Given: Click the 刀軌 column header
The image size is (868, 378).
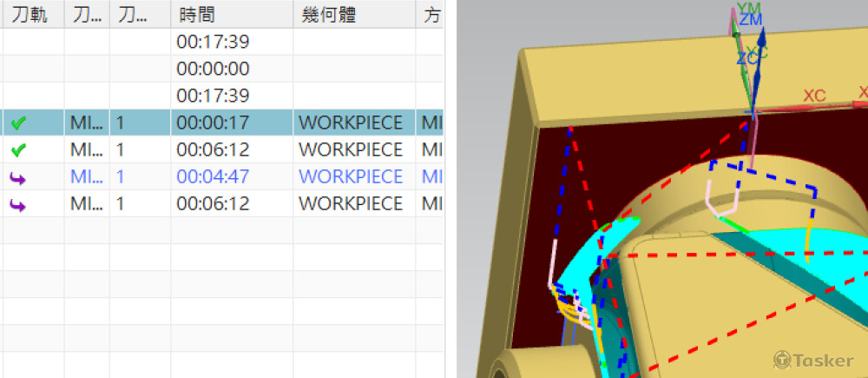Looking at the screenshot, I should click(31, 14).
